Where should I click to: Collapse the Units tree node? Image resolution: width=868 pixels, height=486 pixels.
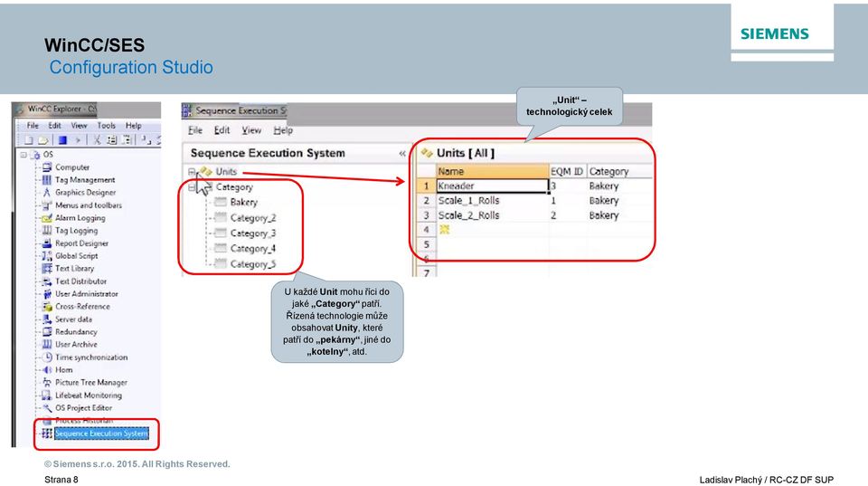point(192,172)
